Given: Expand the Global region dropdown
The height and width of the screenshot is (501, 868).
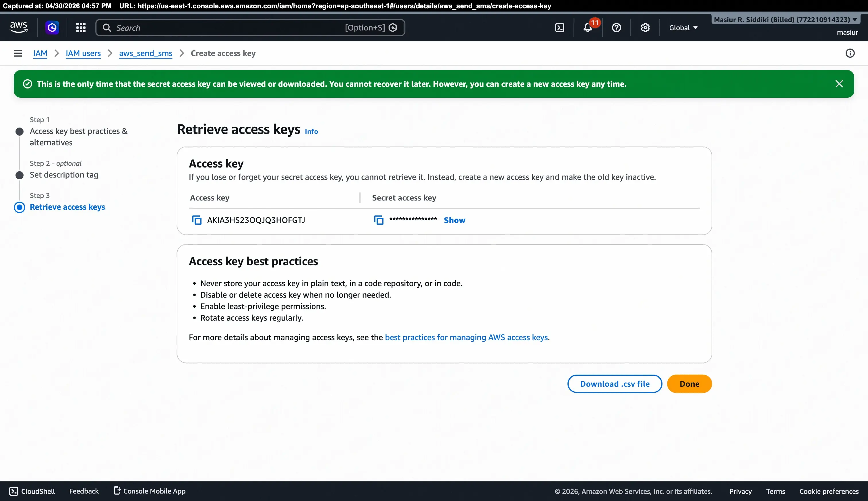Looking at the screenshot, I should (x=683, y=28).
